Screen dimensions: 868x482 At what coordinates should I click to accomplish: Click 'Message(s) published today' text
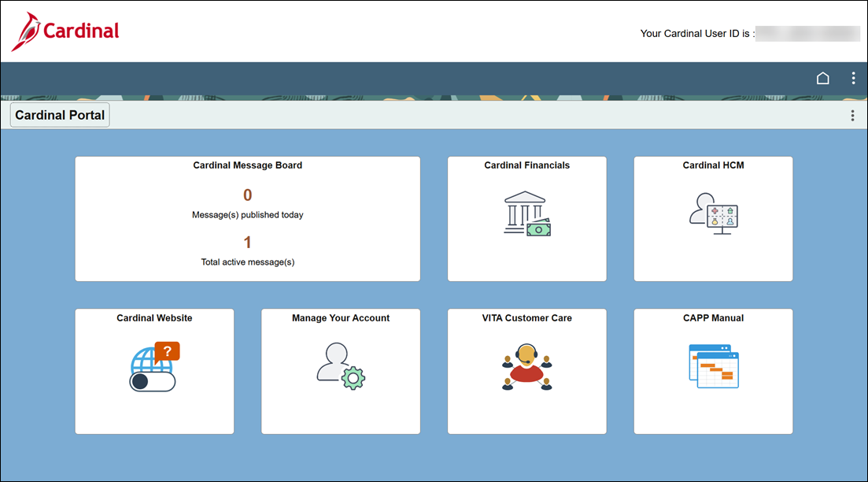point(247,215)
